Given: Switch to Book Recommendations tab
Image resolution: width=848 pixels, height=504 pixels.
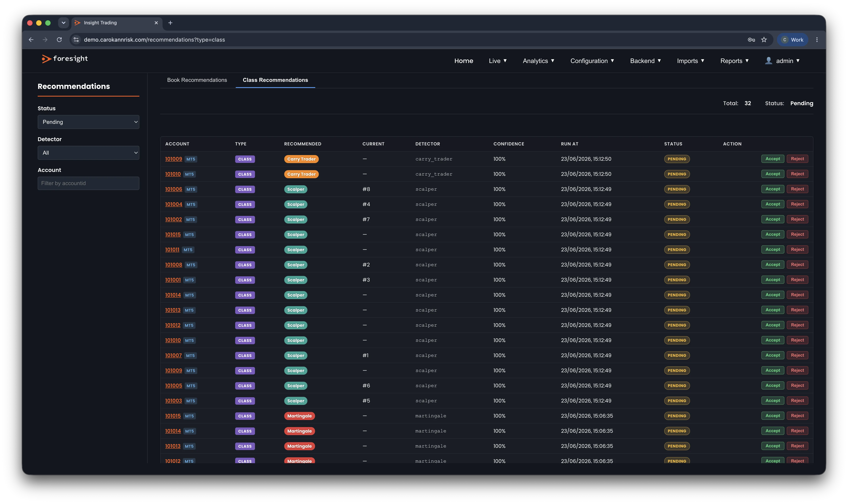Looking at the screenshot, I should point(197,80).
